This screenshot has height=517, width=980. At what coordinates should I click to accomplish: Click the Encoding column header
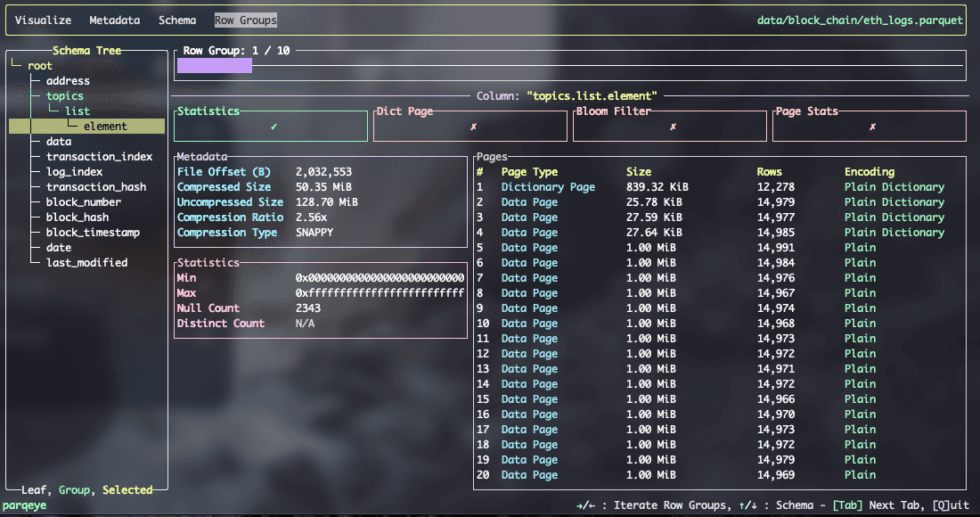[x=870, y=171]
